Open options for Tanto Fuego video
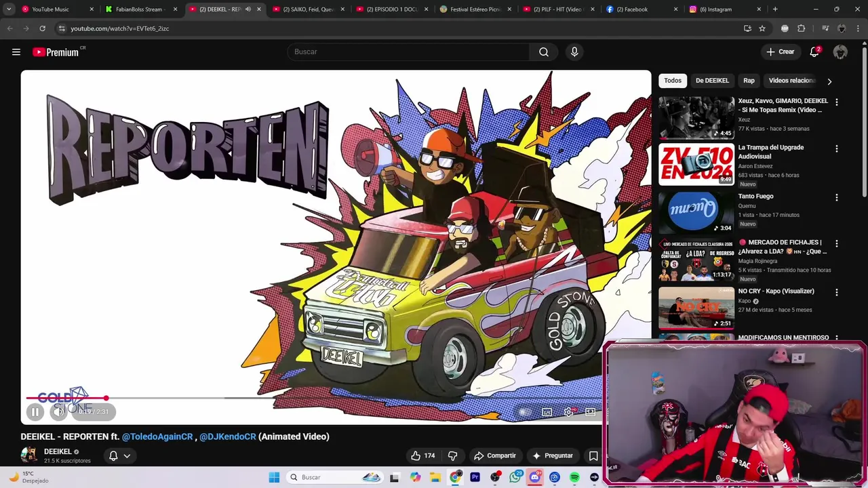 [x=837, y=198]
